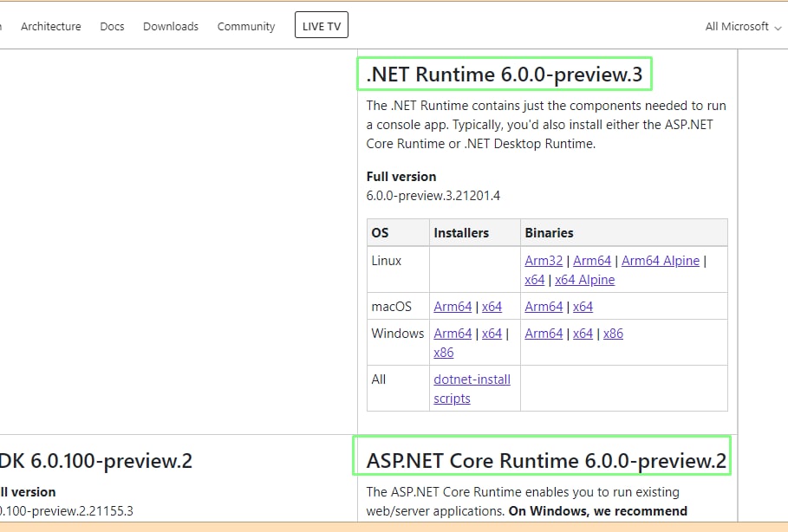Click the ASP.NET Core Runtime 6.0.0-preview.2 heading
788x532 pixels.
(546, 461)
